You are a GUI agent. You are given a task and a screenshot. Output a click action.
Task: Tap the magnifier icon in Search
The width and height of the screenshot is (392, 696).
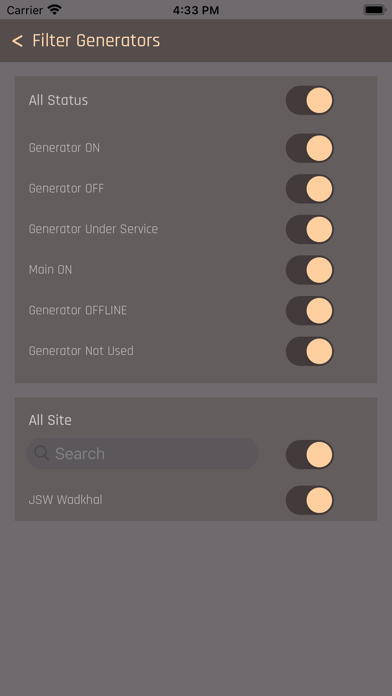click(x=41, y=453)
